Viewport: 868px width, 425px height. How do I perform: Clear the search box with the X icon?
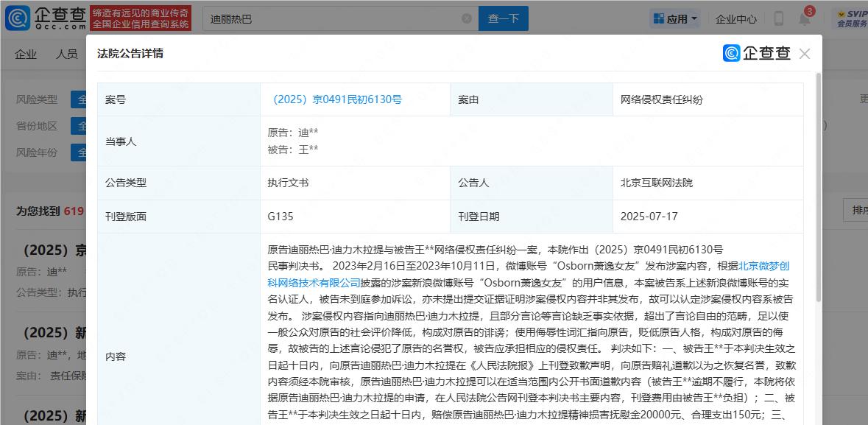[x=467, y=18]
